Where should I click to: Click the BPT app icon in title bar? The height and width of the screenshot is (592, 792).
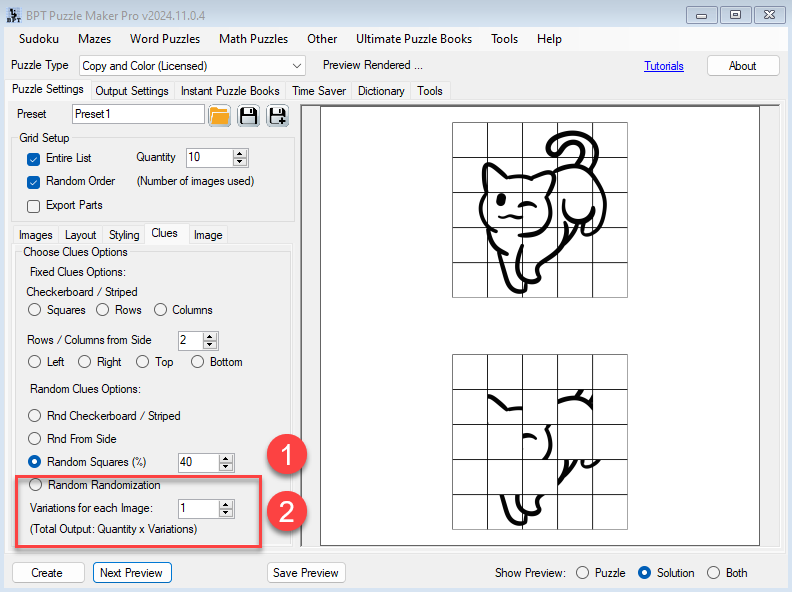click(x=14, y=15)
